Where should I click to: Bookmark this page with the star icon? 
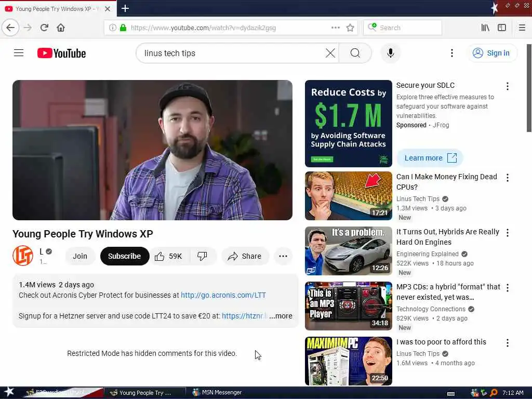[350, 28]
